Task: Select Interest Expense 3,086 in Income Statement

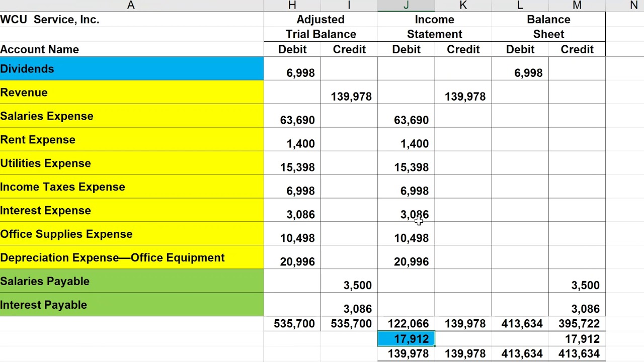Action: [x=406, y=211]
